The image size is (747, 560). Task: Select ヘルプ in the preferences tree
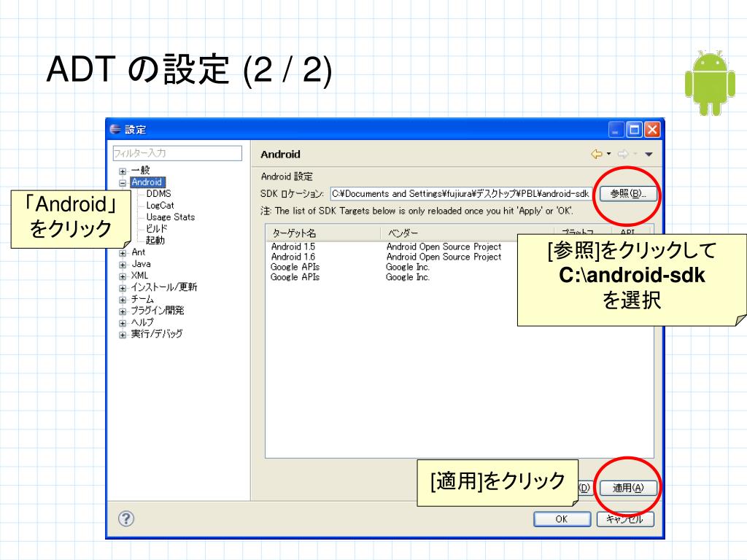click(142, 322)
